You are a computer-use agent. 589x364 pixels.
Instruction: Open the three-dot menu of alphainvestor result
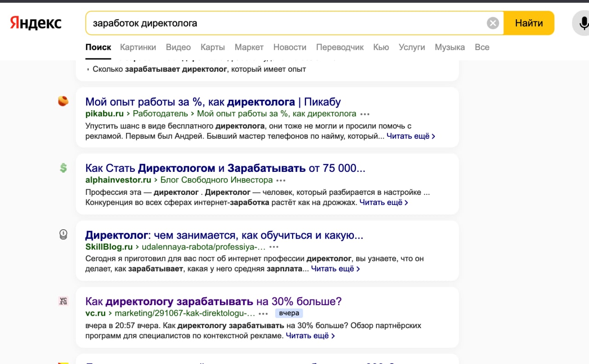pyautogui.click(x=281, y=181)
